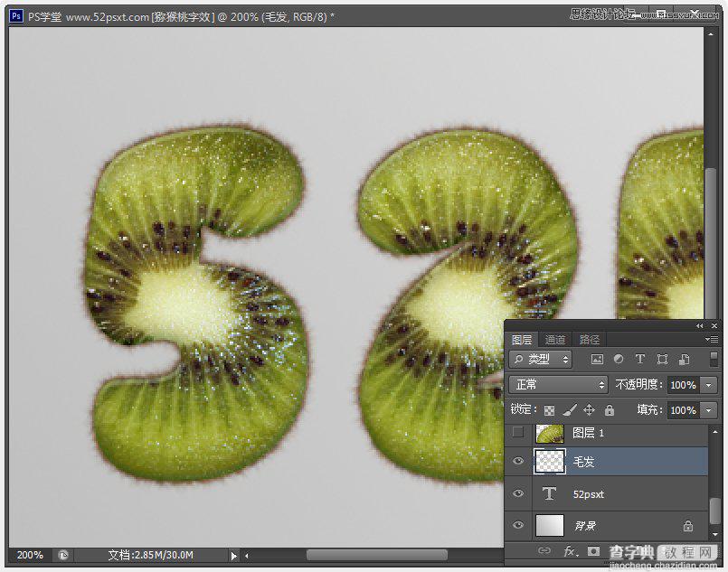The image size is (728, 572).
Task: Click 文档:2.85M/30.0M status text
Action: pyautogui.click(x=150, y=555)
